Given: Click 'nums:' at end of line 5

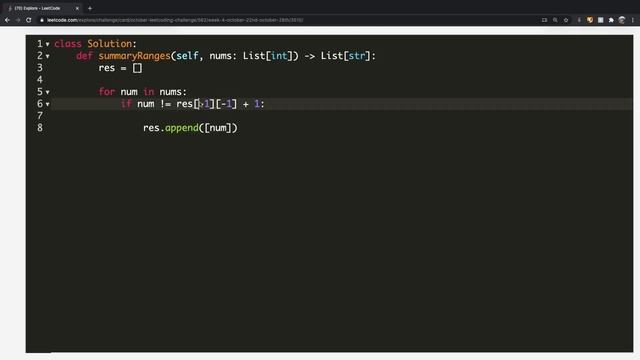Looking at the screenshot, I should (173, 92).
